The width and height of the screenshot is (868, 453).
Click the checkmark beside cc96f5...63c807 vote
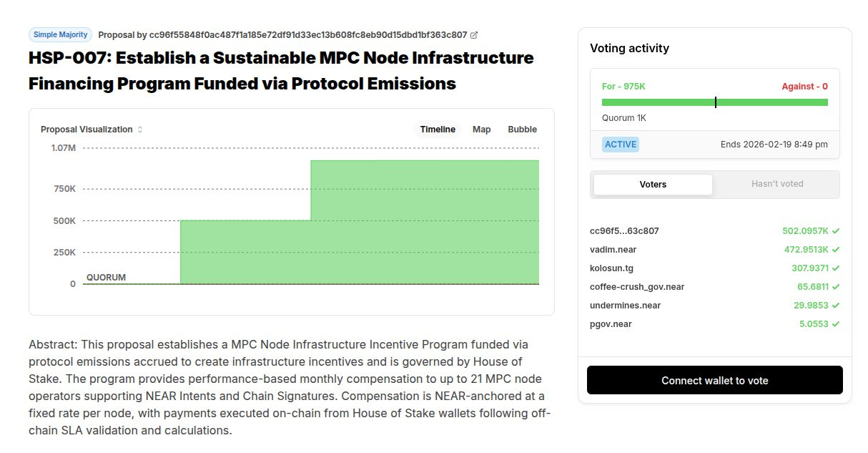coord(836,231)
